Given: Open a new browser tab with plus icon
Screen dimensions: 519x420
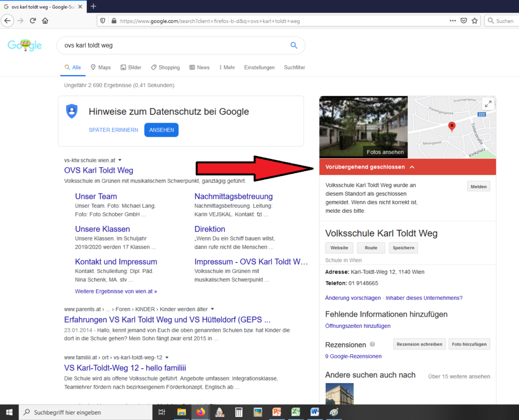Looking at the screenshot, I should click(93, 6).
